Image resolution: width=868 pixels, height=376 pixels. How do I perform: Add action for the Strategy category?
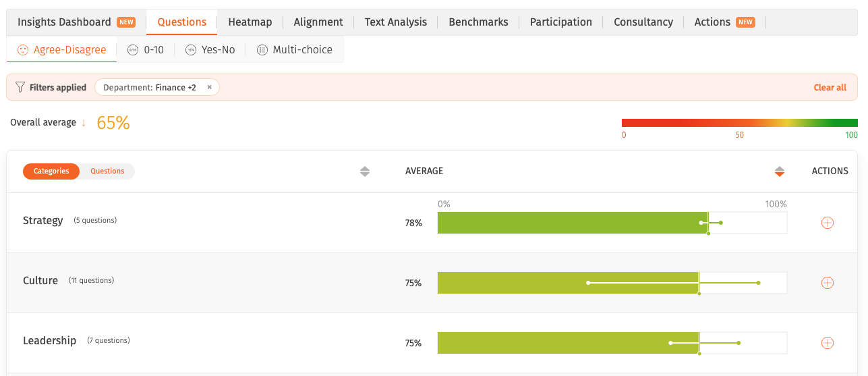pos(828,223)
